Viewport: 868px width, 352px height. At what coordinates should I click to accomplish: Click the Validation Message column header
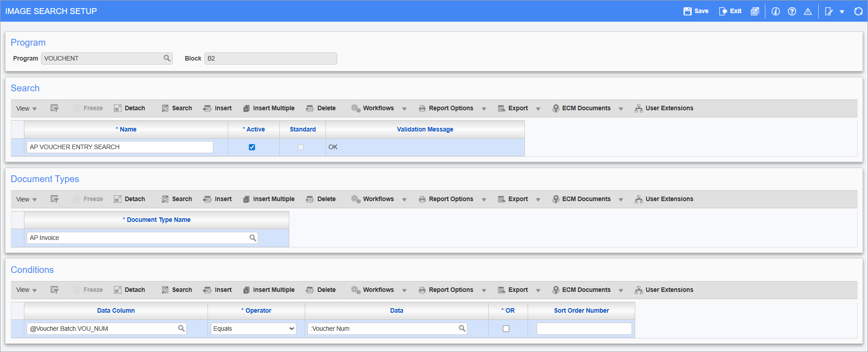[425, 129]
